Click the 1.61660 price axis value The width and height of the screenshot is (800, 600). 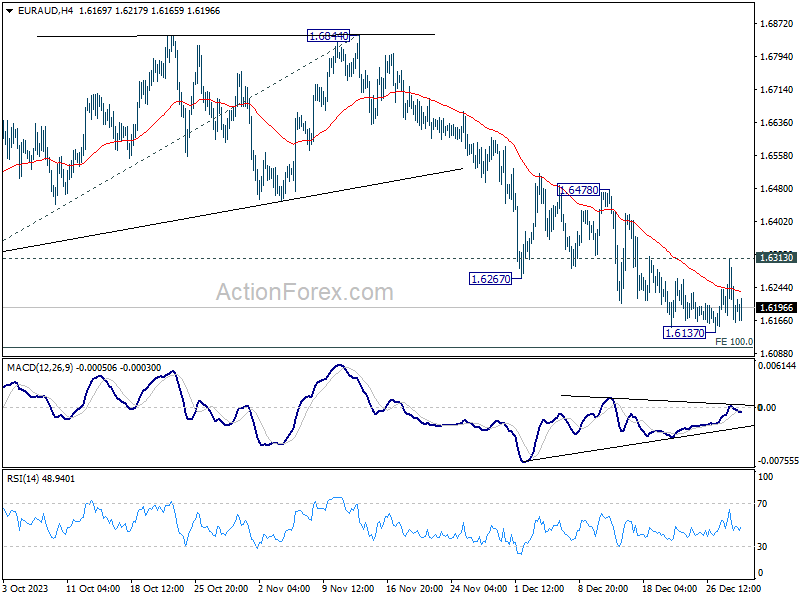pyautogui.click(x=777, y=320)
